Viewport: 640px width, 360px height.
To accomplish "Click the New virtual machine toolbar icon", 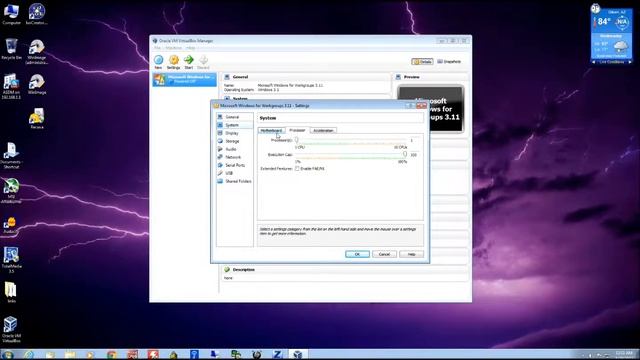I will (158, 62).
